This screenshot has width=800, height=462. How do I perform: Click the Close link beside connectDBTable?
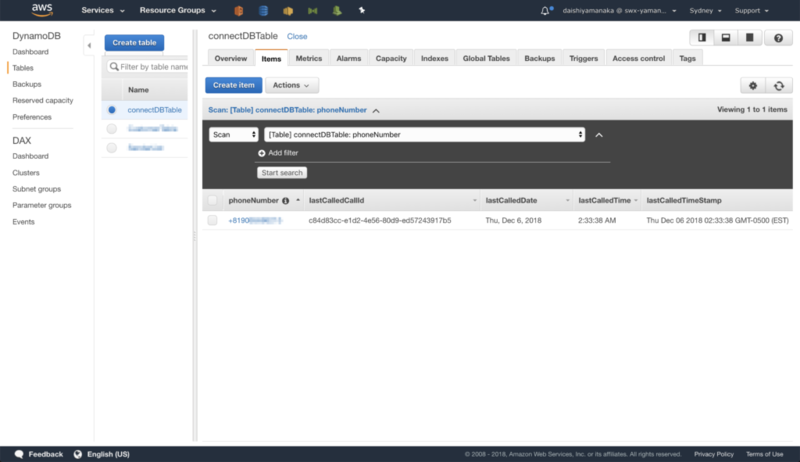point(297,36)
